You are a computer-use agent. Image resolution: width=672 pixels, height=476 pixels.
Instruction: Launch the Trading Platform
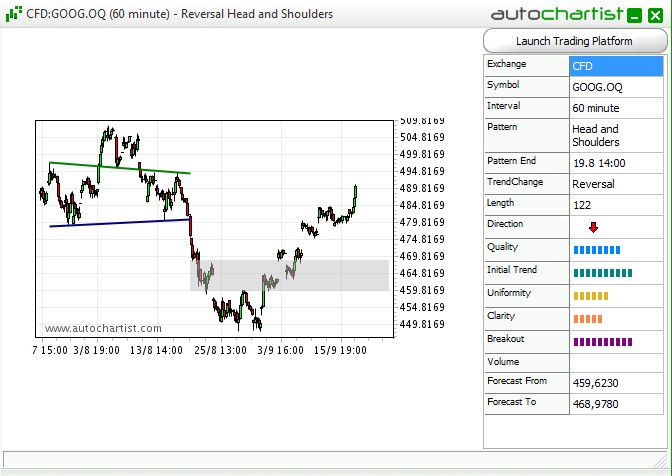coord(574,41)
